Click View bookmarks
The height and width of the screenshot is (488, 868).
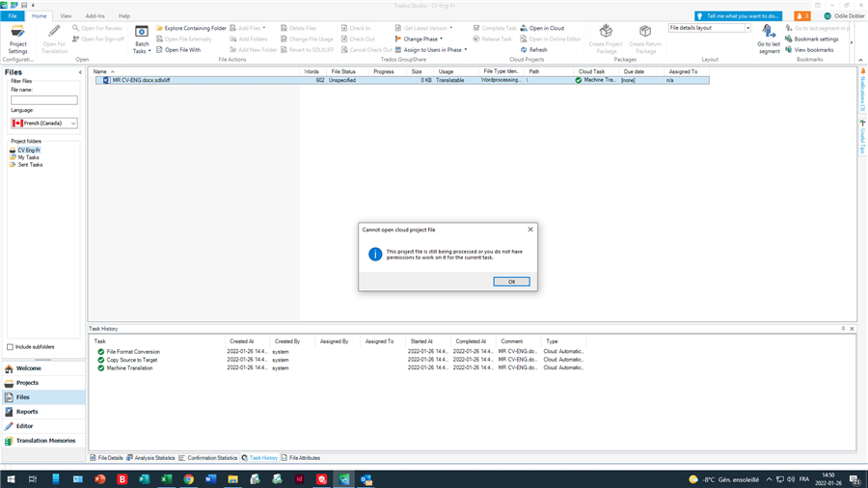tap(809, 50)
